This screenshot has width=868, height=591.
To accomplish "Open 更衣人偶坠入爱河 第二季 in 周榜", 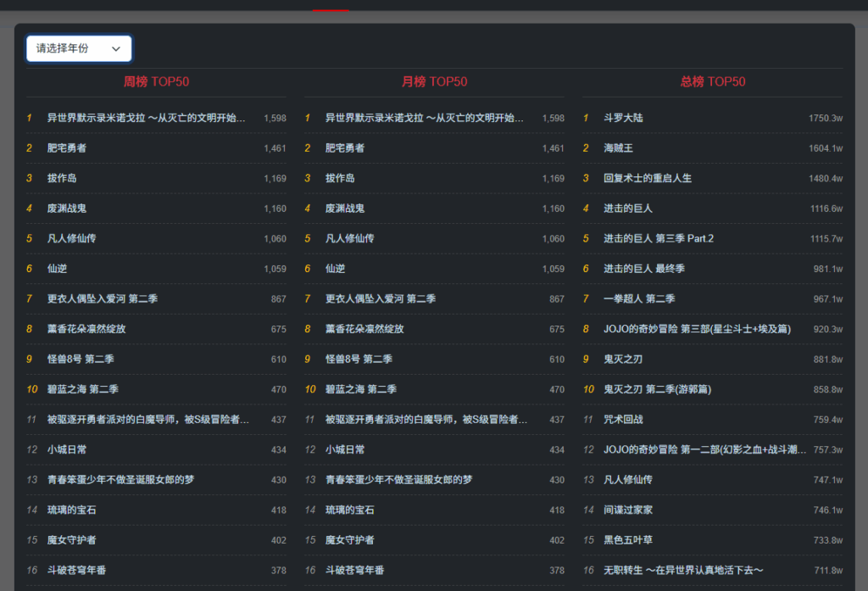I will pyautogui.click(x=103, y=298).
